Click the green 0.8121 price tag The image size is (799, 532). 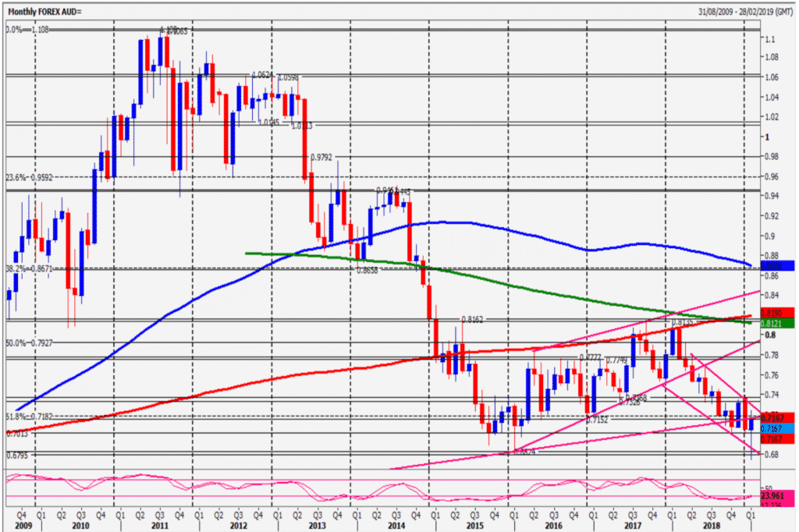pos(777,324)
